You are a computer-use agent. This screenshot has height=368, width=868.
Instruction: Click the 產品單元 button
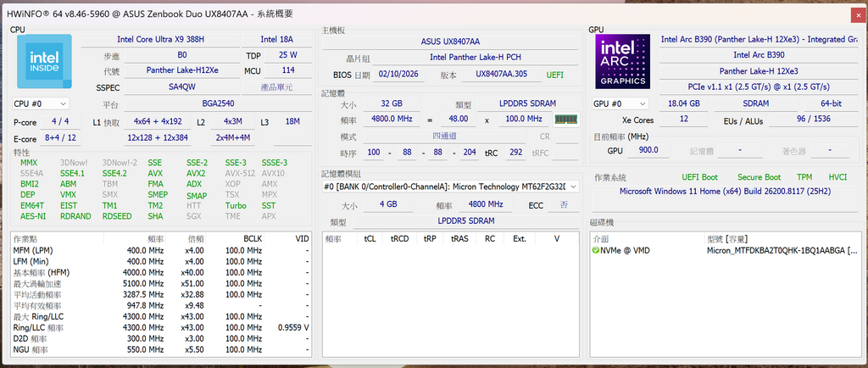[x=277, y=87]
